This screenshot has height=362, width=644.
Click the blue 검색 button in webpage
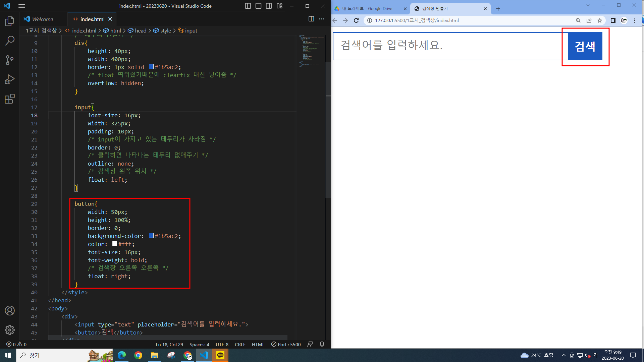tap(585, 46)
